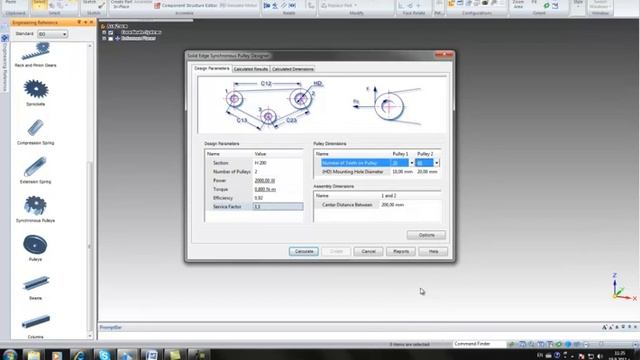Click the Efficiency value cell
This screenshot has width=640, height=360.
(x=278, y=198)
